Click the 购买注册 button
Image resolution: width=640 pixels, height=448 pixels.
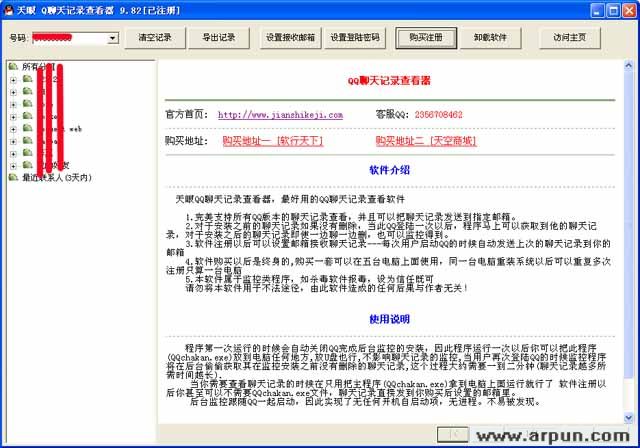(426, 38)
